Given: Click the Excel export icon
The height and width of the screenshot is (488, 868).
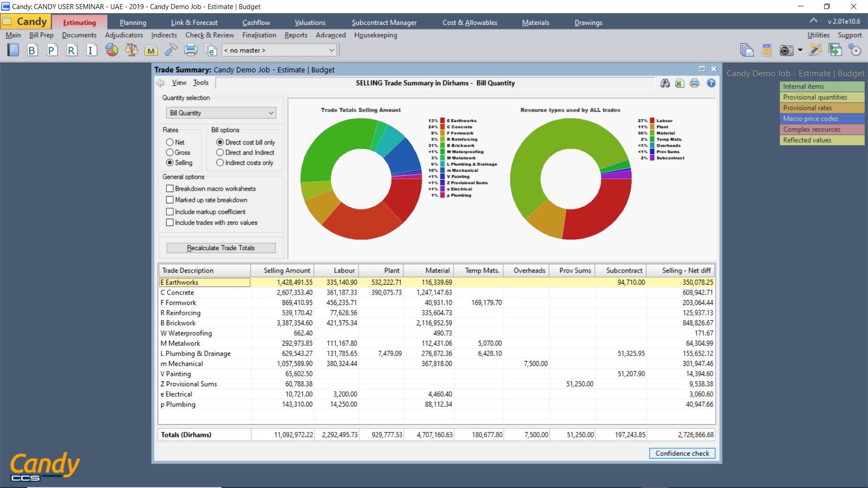Looking at the screenshot, I should [679, 83].
